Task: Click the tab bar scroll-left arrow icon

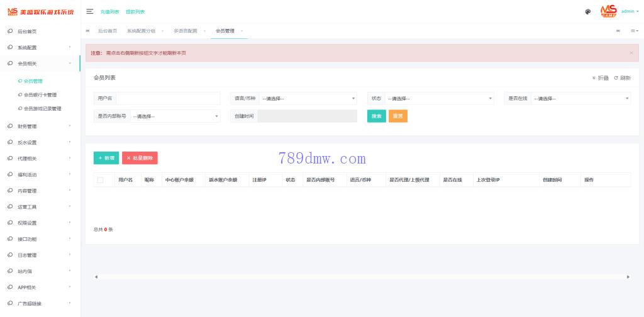Action: (x=87, y=31)
